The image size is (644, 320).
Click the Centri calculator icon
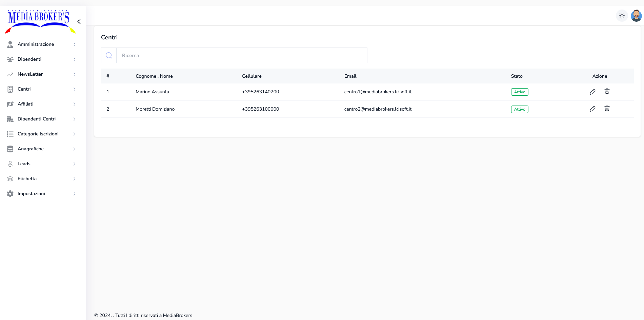[x=10, y=89]
